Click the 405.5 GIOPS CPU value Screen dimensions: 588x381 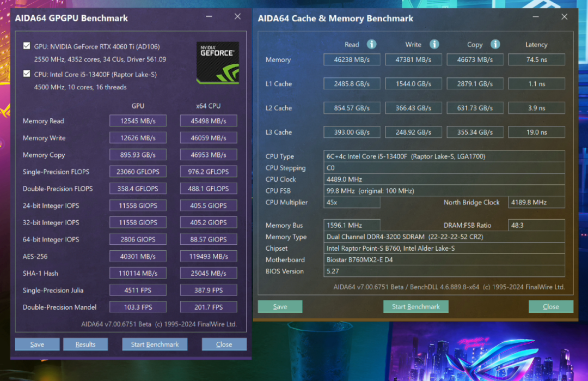point(209,205)
